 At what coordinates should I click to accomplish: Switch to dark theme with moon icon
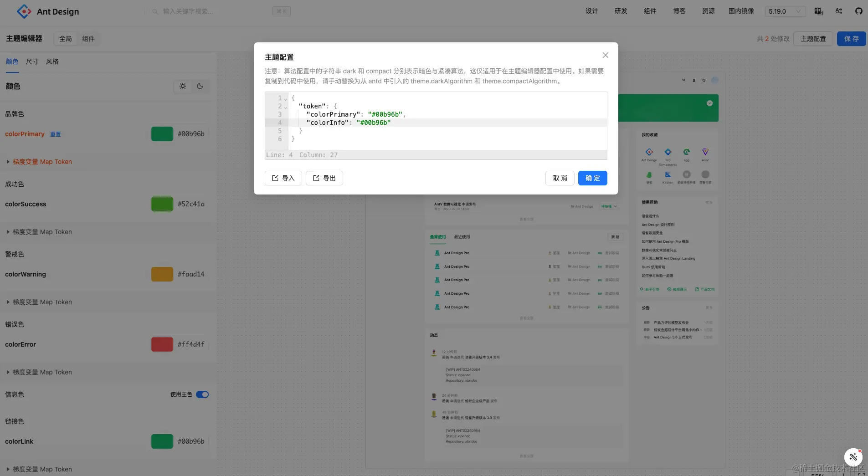[200, 86]
